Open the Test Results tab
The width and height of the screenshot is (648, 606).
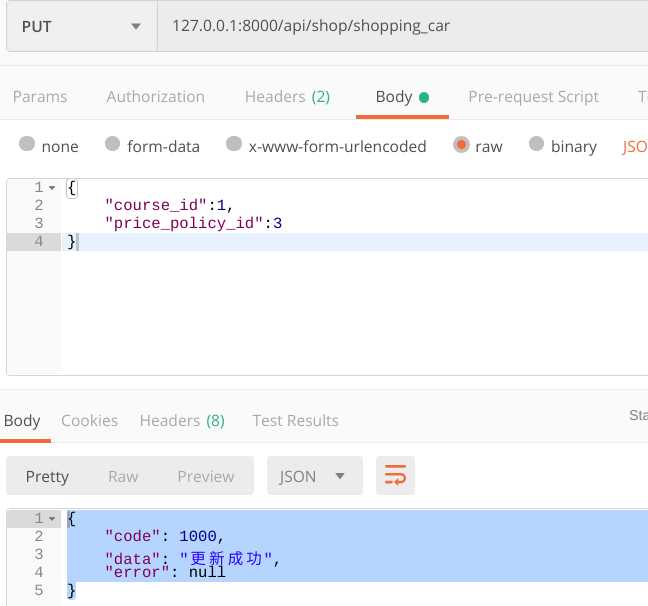[295, 421]
